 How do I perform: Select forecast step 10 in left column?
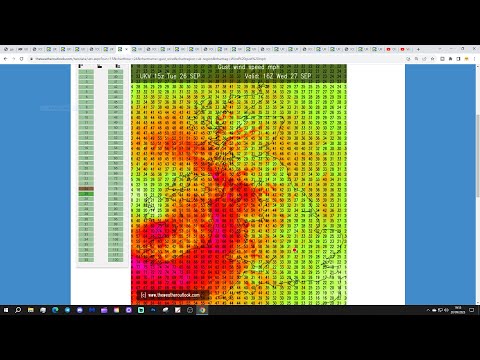86,117
